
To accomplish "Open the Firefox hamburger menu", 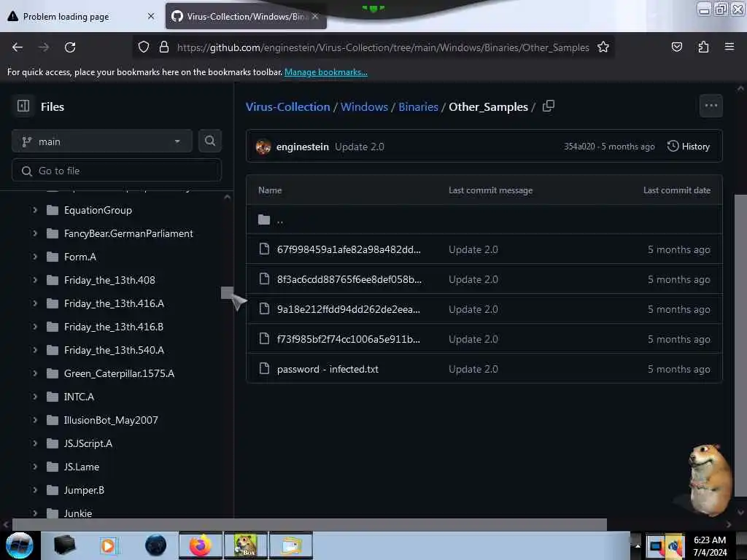I will [729, 47].
